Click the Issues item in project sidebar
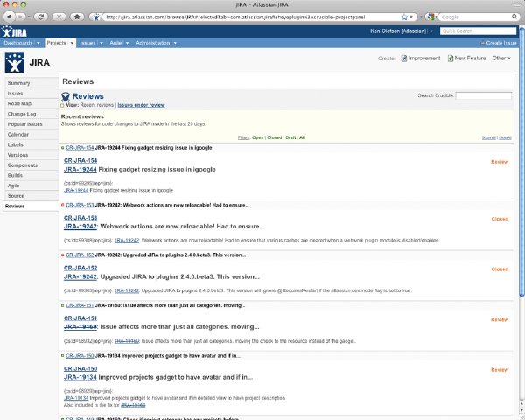The image size is (525, 420). click(31, 94)
